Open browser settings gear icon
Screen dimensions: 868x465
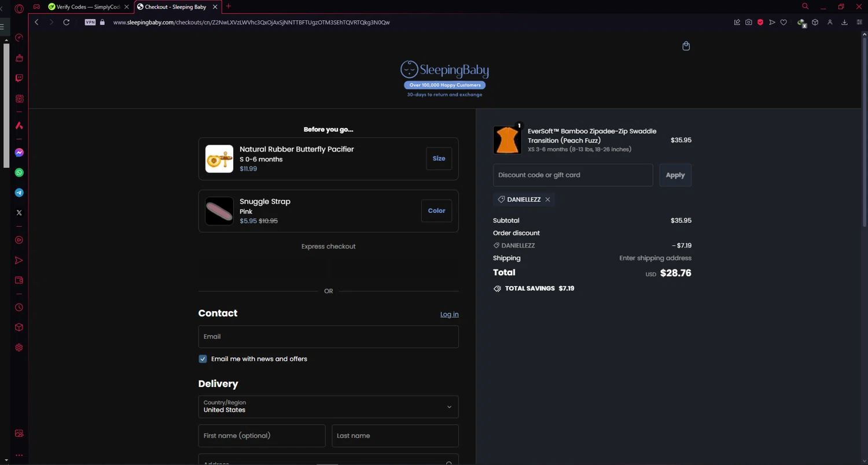(x=19, y=348)
